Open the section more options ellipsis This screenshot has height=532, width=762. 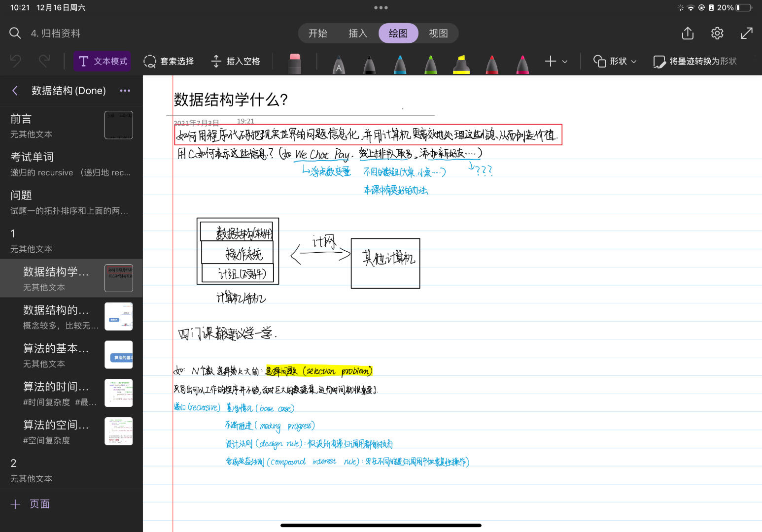(x=125, y=91)
